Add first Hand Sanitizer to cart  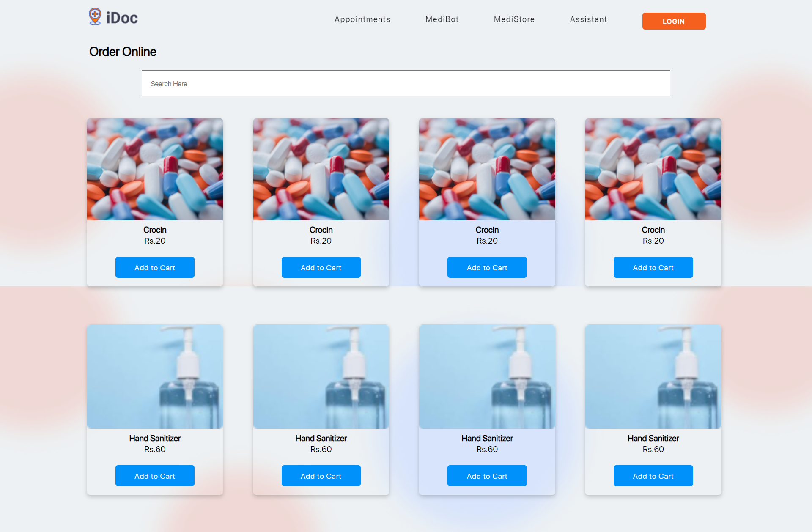click(155, 476)
